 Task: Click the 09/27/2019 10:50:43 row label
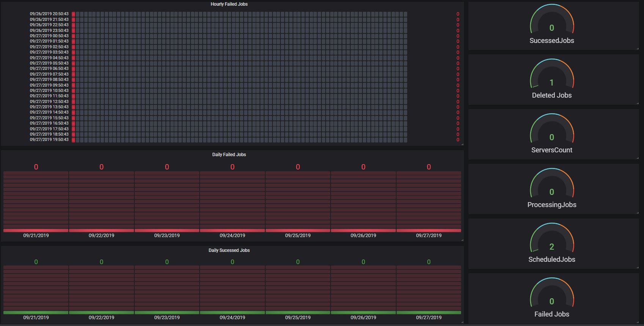[49, 90]
